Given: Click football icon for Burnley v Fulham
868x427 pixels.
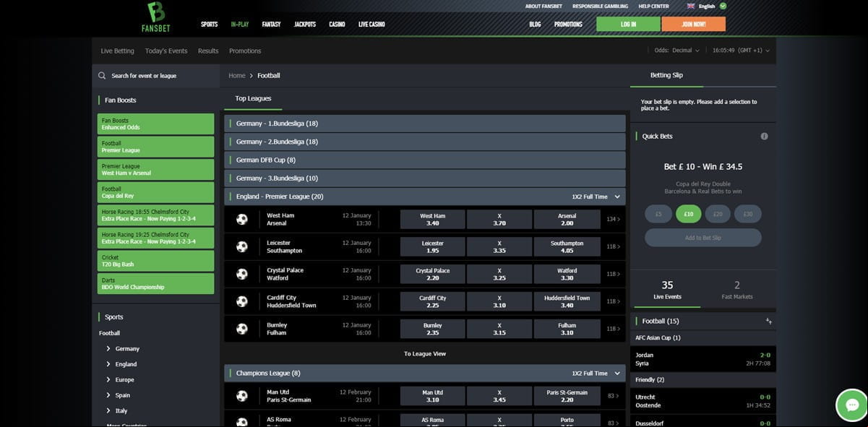Looking at the screenshot, I should 242,329.
